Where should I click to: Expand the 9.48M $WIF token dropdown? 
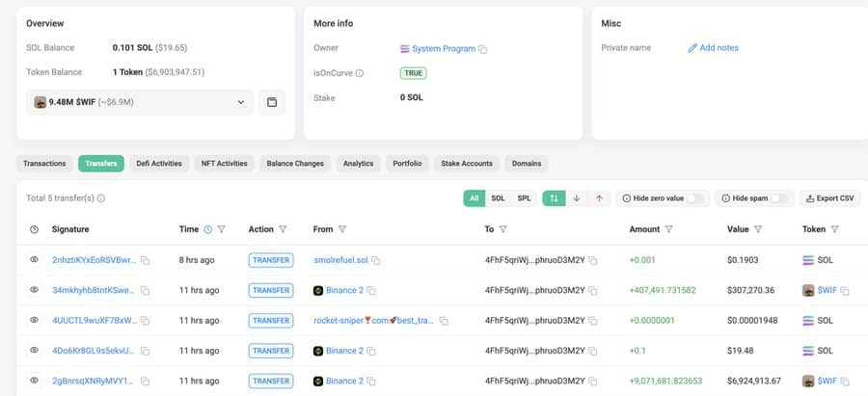tap(240, 102)
